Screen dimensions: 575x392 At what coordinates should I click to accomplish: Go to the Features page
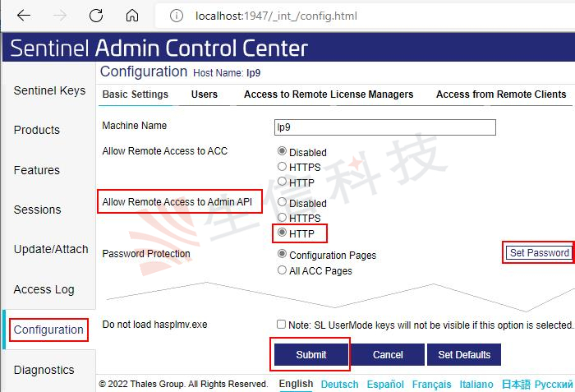pyautogui.click(x=37, y=170)
